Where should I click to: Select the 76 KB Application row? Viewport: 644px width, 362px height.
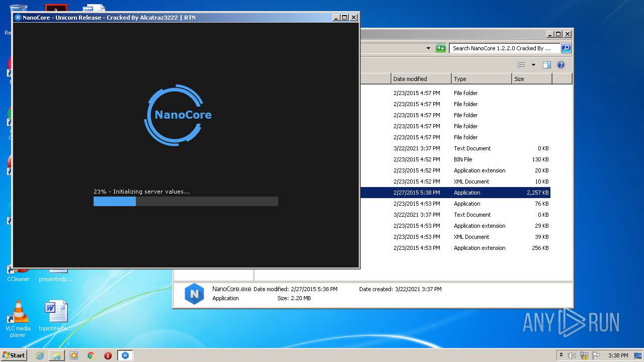[455, 204]
